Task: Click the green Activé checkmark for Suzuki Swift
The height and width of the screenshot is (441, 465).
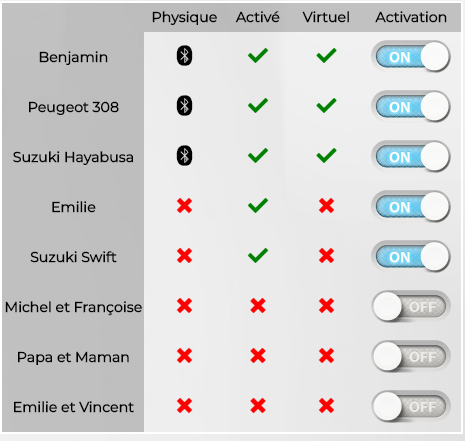Action: (x=258, y=255)
